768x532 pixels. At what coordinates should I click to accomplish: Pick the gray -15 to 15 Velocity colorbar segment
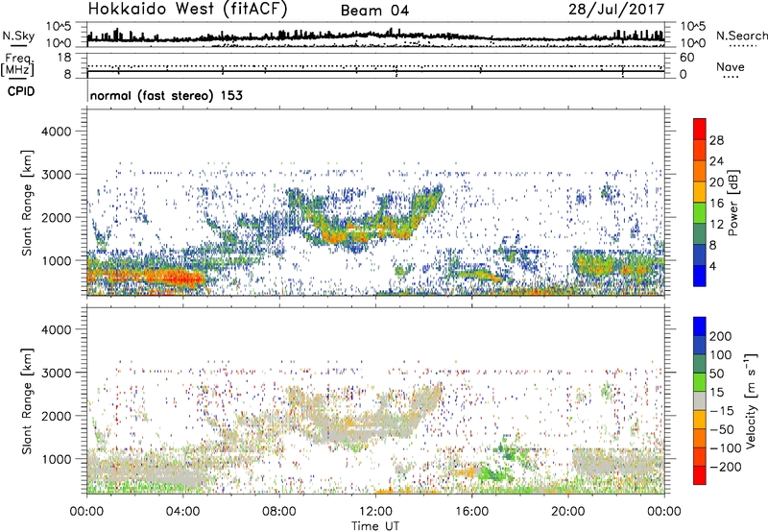coord(700,400)
